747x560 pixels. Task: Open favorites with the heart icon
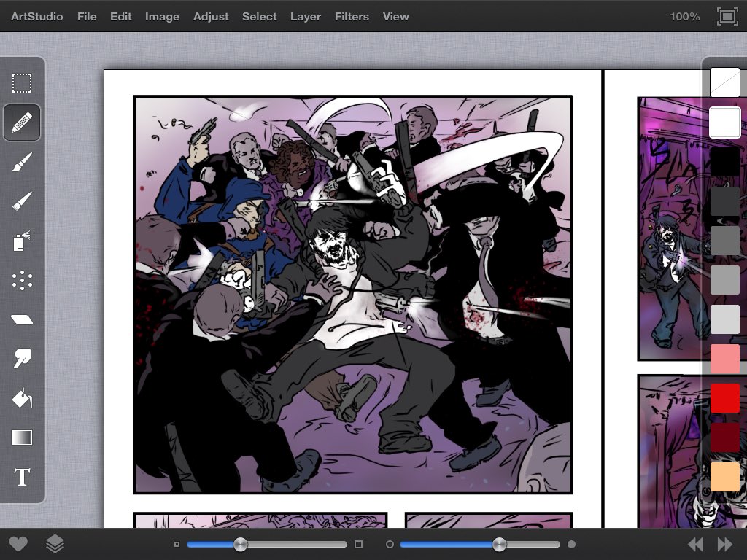point(18,544)
